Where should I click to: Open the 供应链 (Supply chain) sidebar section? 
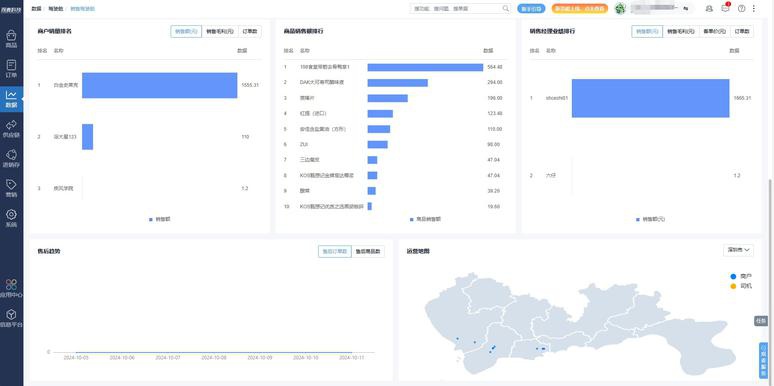(11, 129)
